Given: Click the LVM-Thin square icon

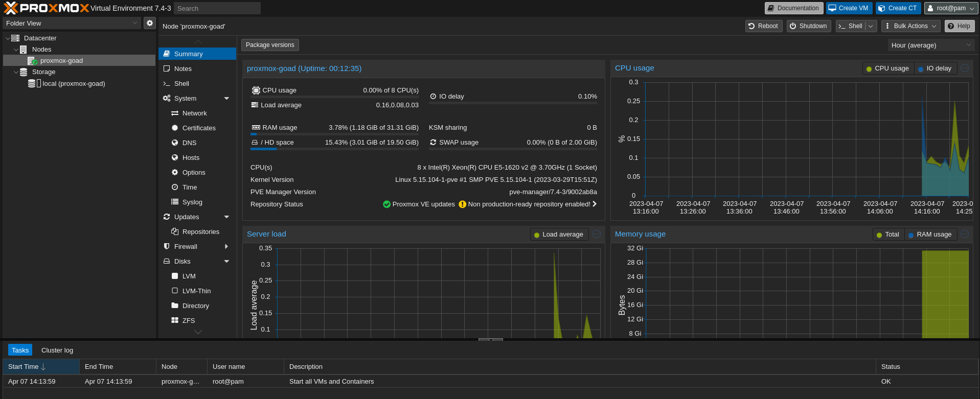Looking at the screenshot, I should (175, 291).
